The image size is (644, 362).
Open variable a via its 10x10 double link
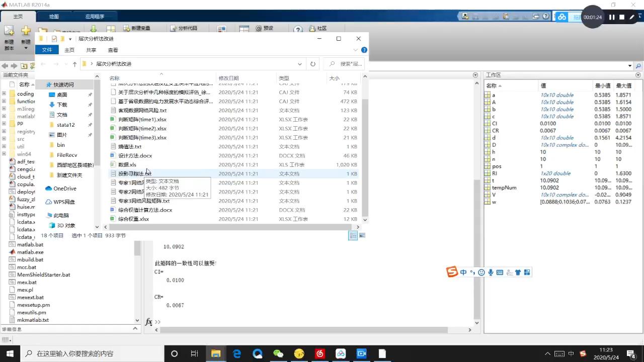557,95
